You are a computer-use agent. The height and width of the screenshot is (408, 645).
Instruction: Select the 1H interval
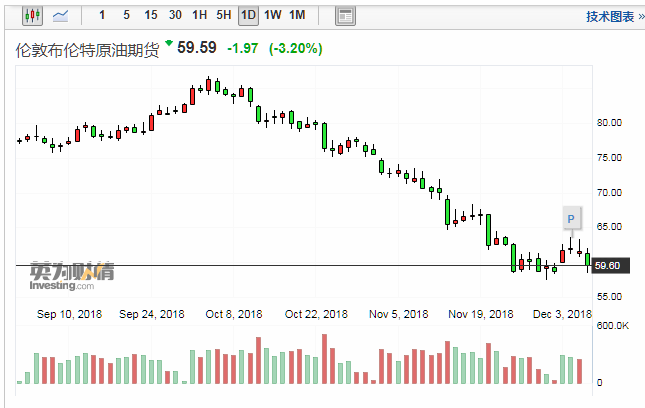[200, 15]
